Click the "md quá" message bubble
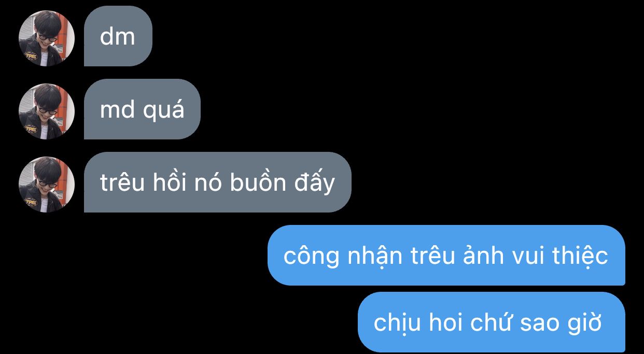The image size is (644, 354). pos(142,109)
